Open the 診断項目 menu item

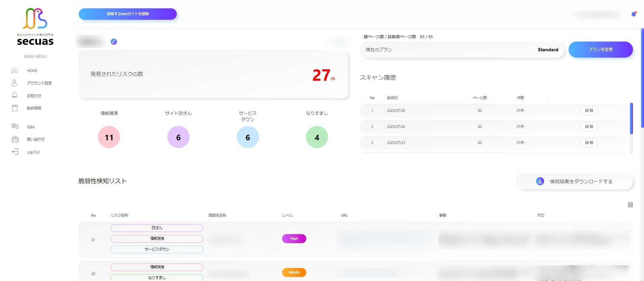click(34, 108)
